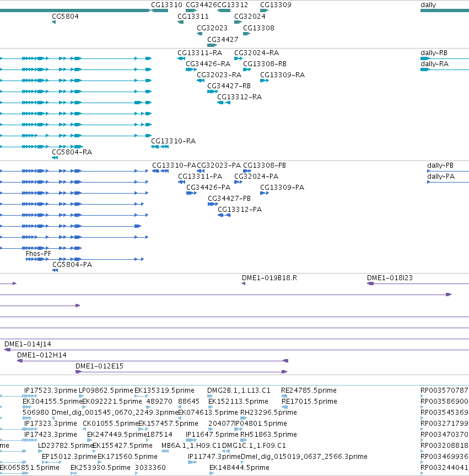Click the CG13308 gene label
The width and height of the screenshot is (469, 476).
tap(258, 28)
